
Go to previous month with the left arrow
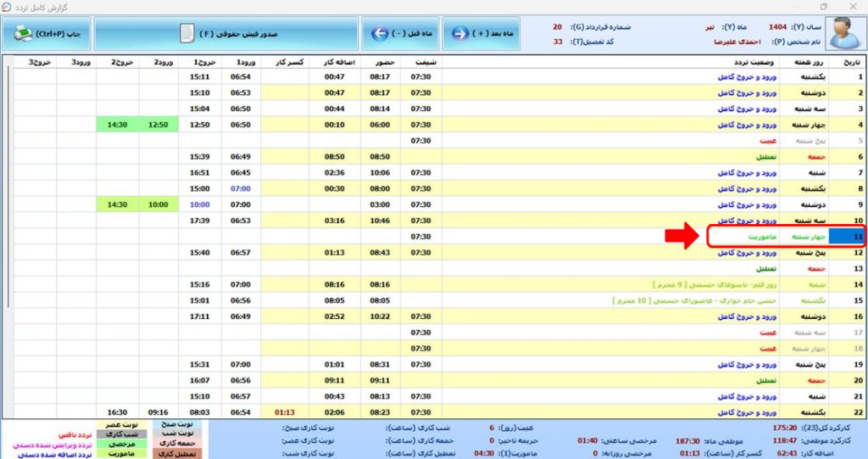pyautogui.click(x=380, y=34)
